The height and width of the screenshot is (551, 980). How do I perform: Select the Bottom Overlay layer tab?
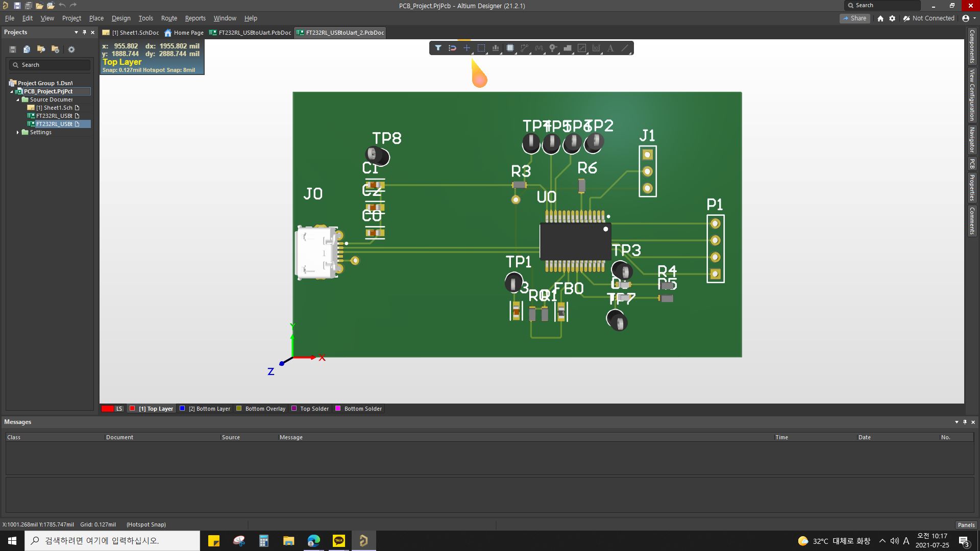coord(261,409)
